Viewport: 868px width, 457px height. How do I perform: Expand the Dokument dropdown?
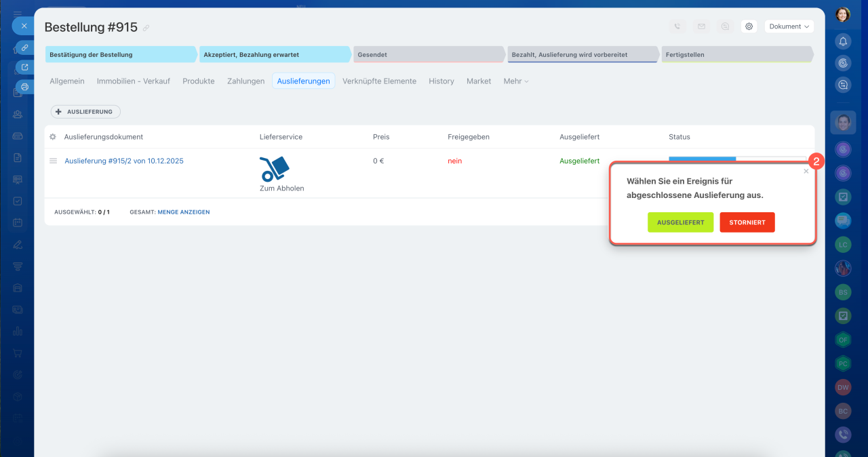tap(789, 26)
